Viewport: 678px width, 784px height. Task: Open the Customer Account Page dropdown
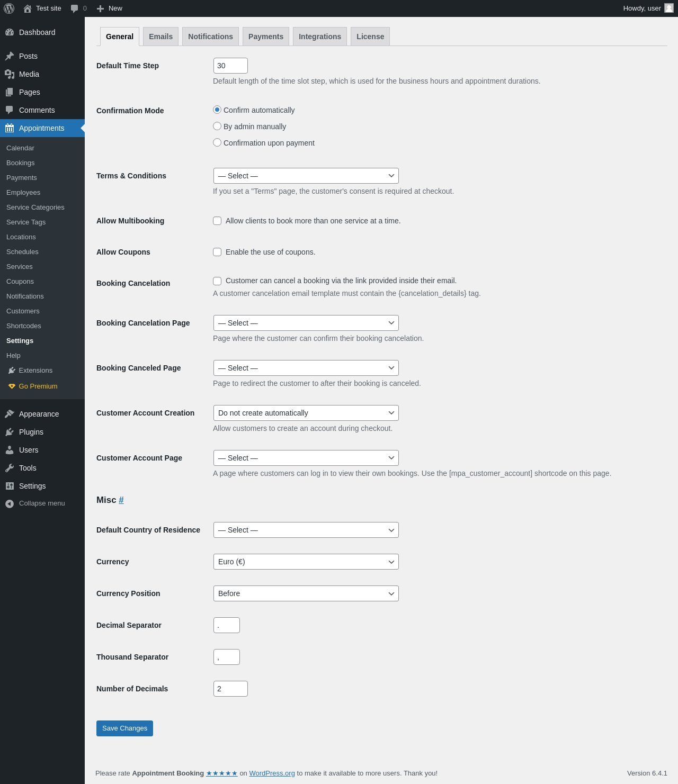tap(306, 458)
